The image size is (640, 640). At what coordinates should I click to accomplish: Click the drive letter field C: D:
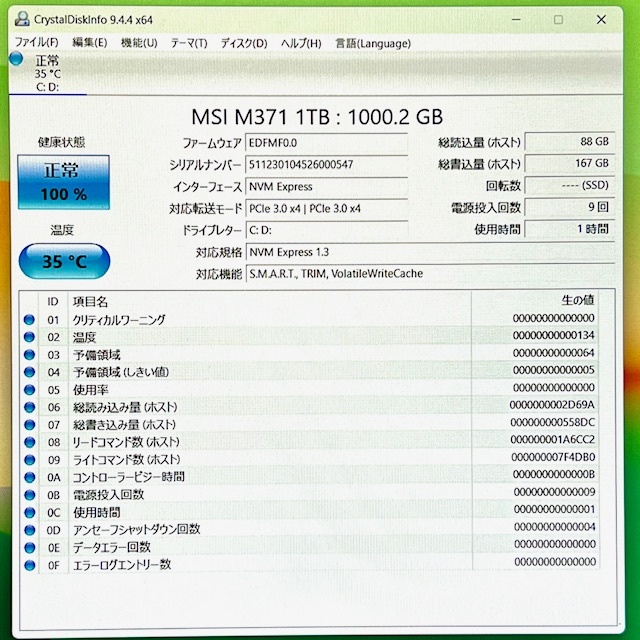tap(326, 230)
